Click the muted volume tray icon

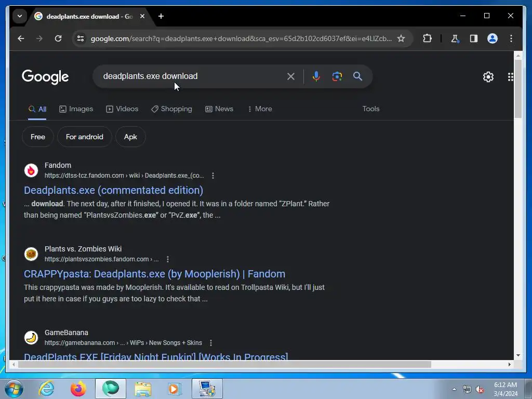point(480,390)
